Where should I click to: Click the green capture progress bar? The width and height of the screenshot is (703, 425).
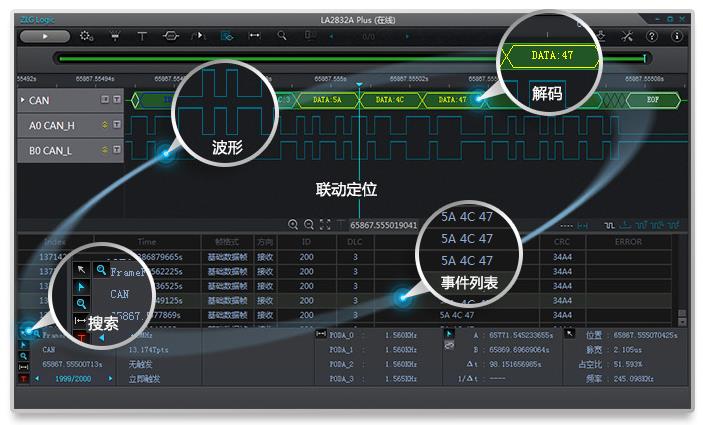click(x=350, y=58)
